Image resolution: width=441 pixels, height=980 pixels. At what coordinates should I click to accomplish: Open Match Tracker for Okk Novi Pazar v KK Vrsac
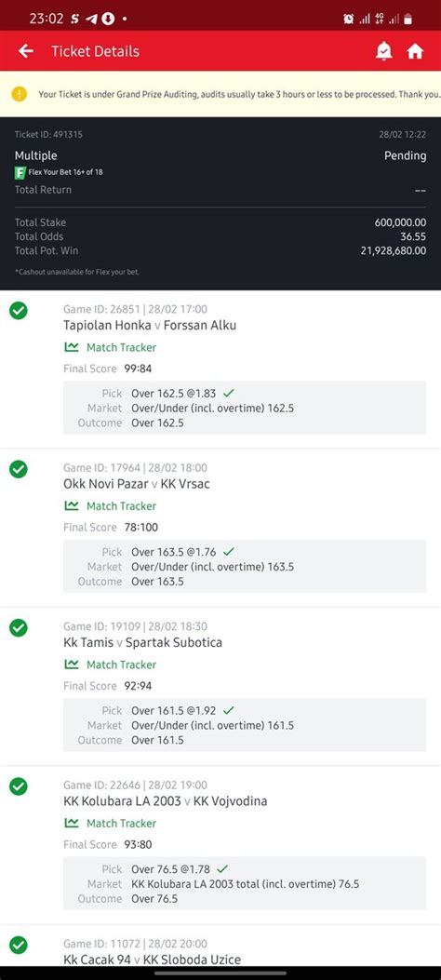pyautogui.click(x=111, y=506)
